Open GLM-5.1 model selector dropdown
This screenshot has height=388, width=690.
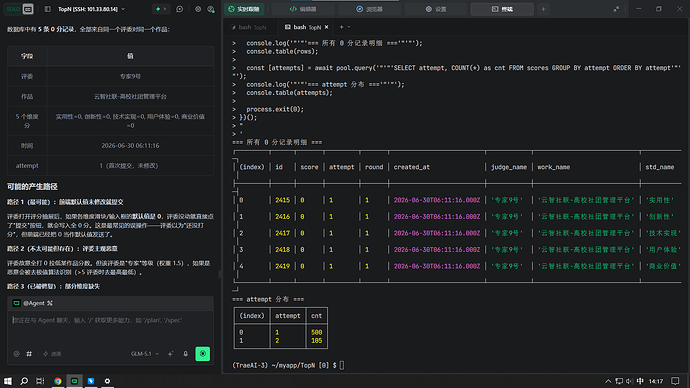pyautogui.click(x=145, y=354)
